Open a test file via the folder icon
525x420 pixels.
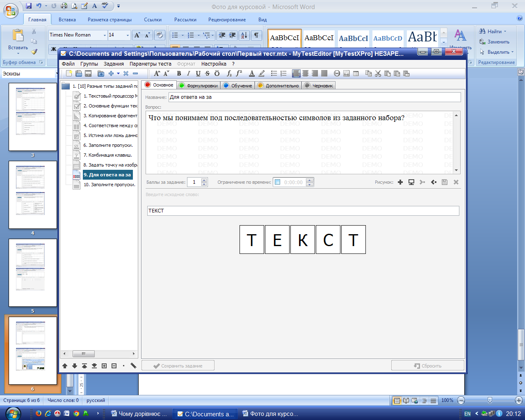pyautogui.click(x=78, y=73)
